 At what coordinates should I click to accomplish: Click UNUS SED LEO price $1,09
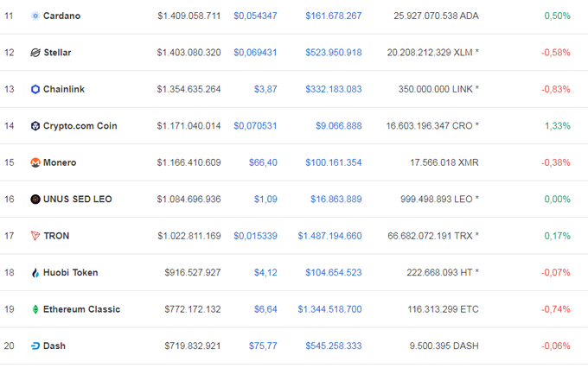coord(265,199)
